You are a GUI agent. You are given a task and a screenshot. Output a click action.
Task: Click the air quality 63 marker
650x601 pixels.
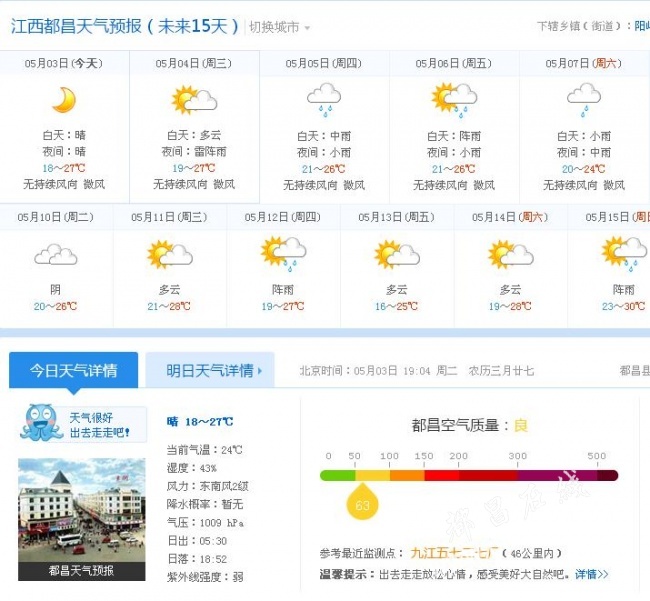tap(362, 501)
